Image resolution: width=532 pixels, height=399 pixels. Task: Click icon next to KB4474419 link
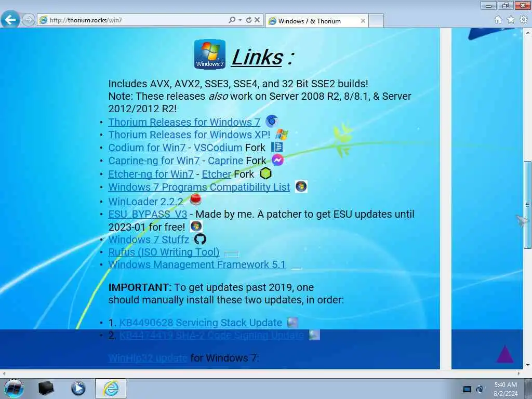[314, 335]
